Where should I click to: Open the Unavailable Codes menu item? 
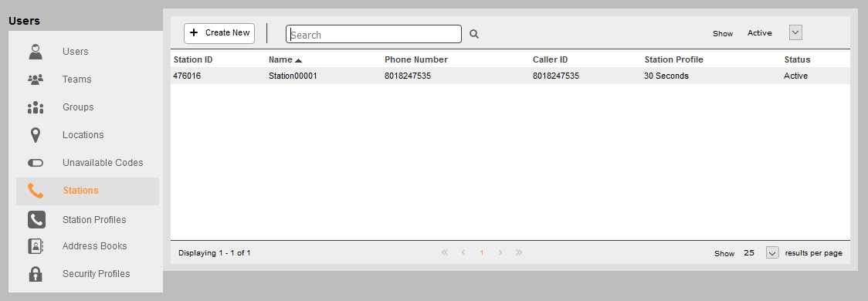coord(103,163)
